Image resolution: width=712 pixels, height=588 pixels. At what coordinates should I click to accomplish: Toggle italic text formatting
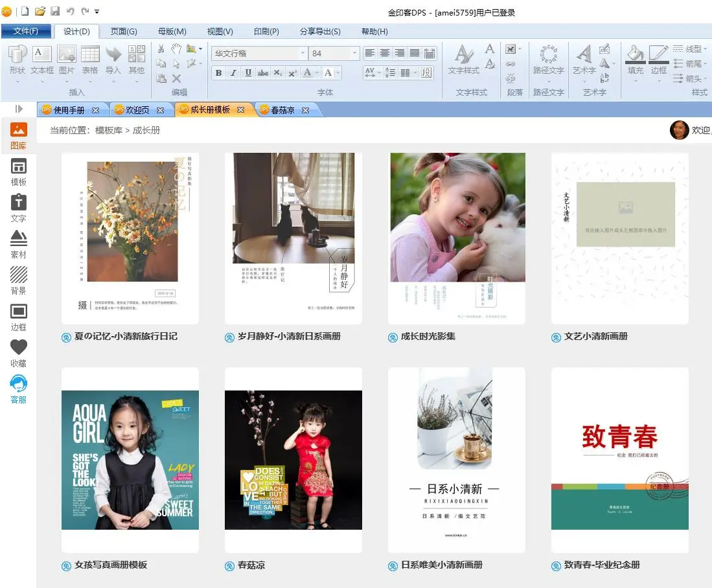click(233, 73)
